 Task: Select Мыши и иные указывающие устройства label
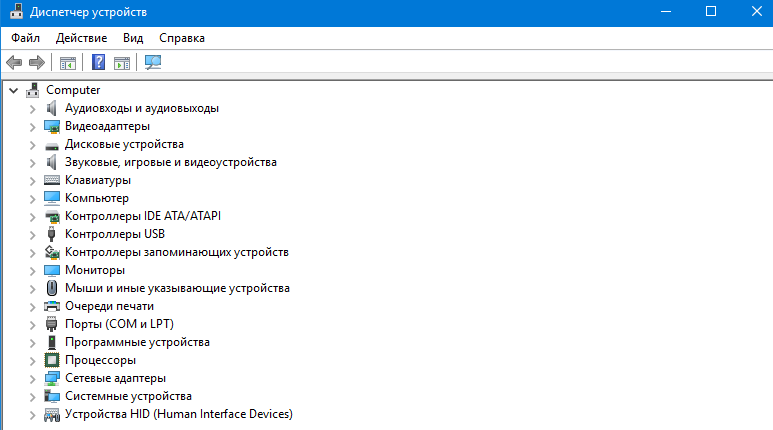pos(177,288)
